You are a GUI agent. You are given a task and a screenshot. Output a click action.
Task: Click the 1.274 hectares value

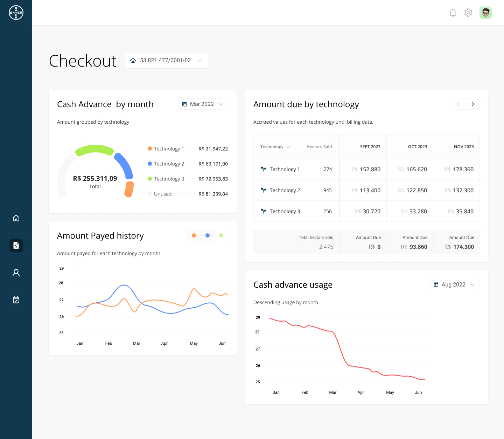[x=325, y=169]
